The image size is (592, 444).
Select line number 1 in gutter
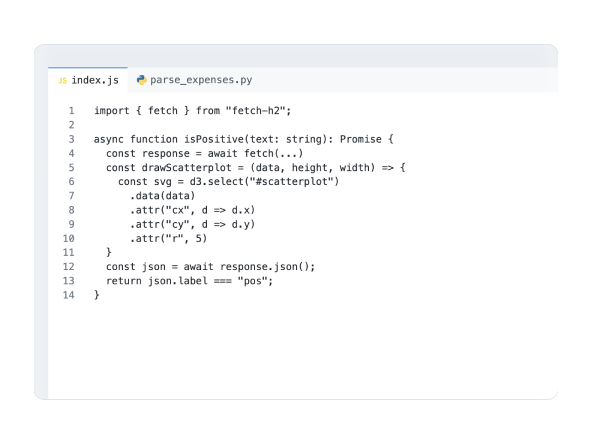71,111
